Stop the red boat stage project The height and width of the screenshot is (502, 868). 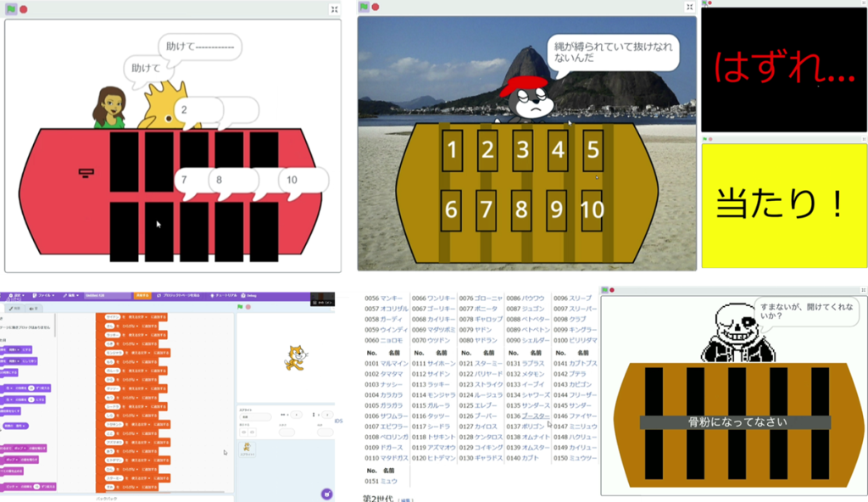24,9
